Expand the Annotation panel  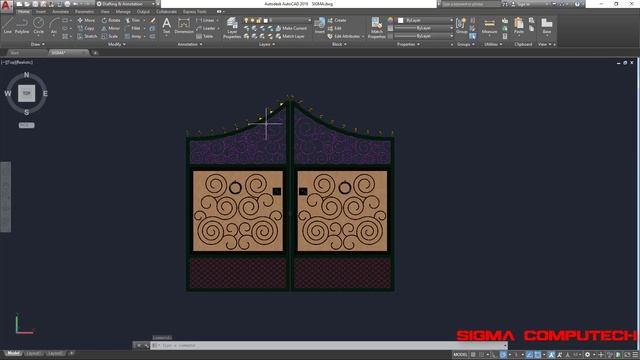pos(189,44)
